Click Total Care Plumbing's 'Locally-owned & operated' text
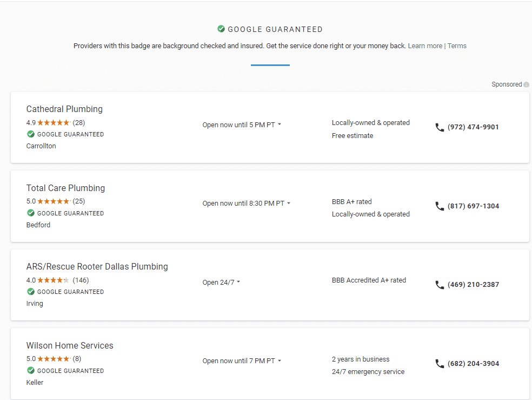The height and width of the screenshot is (400, 532). pos(370,214)
